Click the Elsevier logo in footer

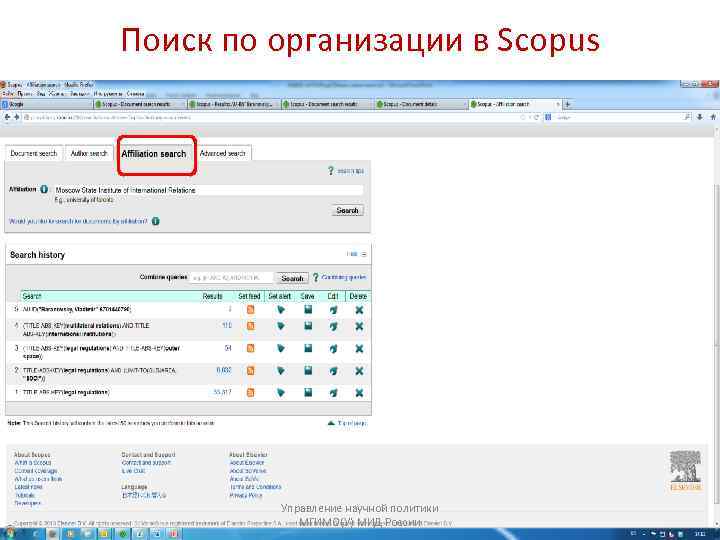click(x=685, y=471)
